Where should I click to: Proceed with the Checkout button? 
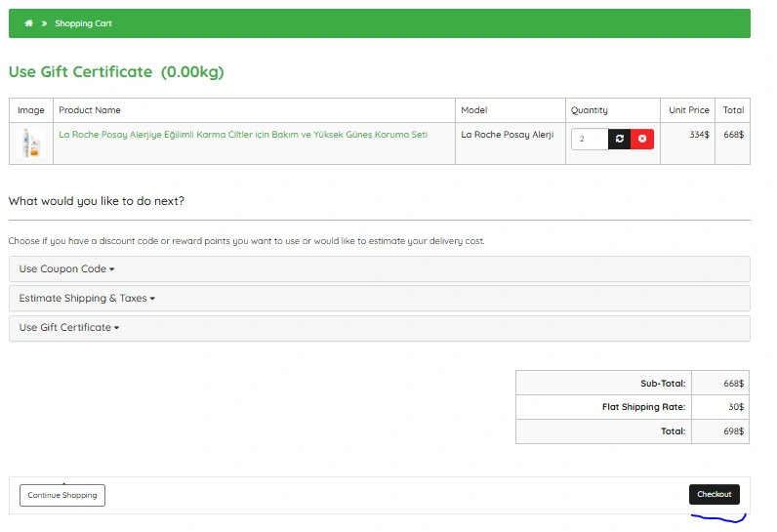coord(714,495)
